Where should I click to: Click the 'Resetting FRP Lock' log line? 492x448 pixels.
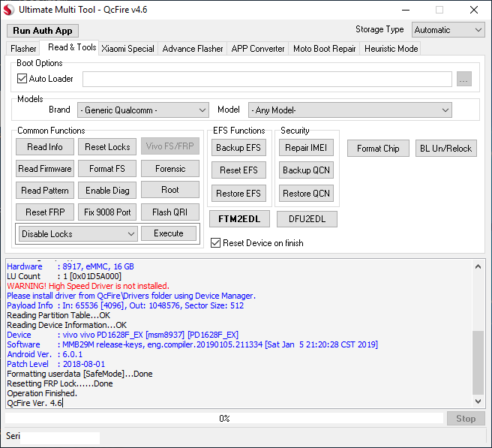(x=59, y=383)
